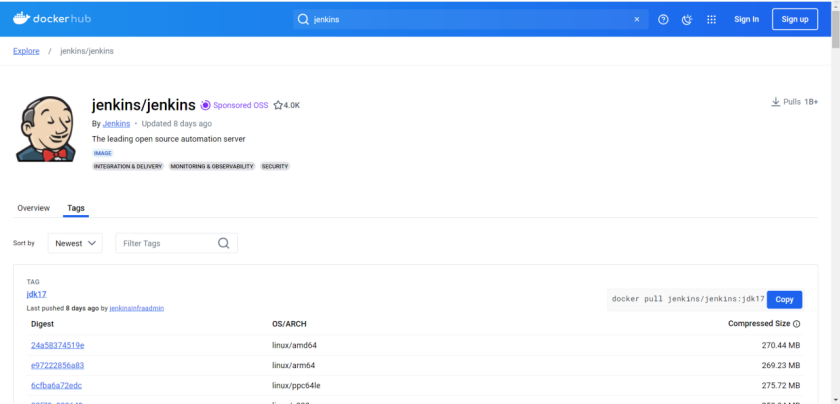840x404 pixels.
Task: Click the jenkins/jenkins page title
Action: pos(144,105)
